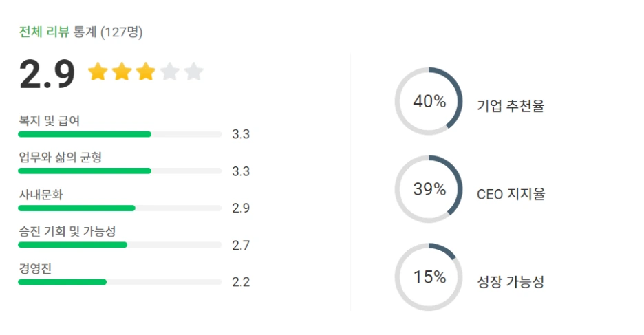Select the 성장 가능성 label
Viewport: 644px width, 335px height.
[x=511, y=281]
